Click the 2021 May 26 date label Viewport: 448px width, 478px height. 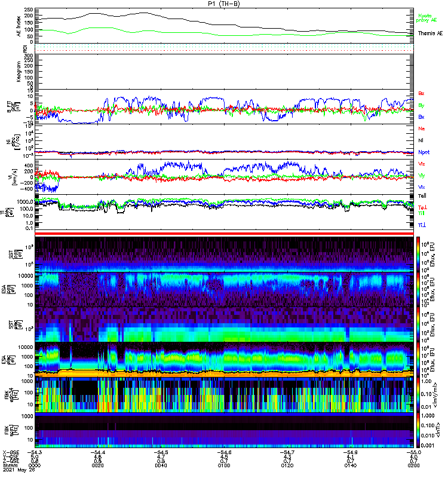coord(19,470)
